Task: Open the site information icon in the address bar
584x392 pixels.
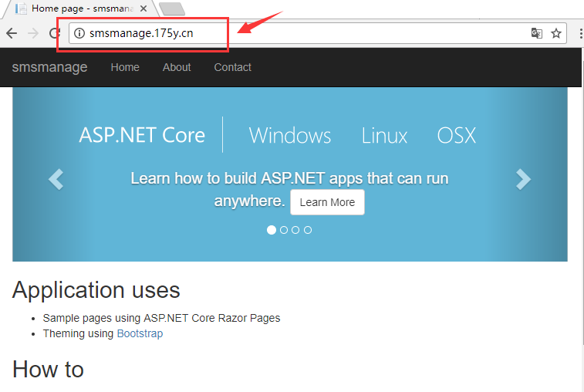Action: (x=79, y=33)
